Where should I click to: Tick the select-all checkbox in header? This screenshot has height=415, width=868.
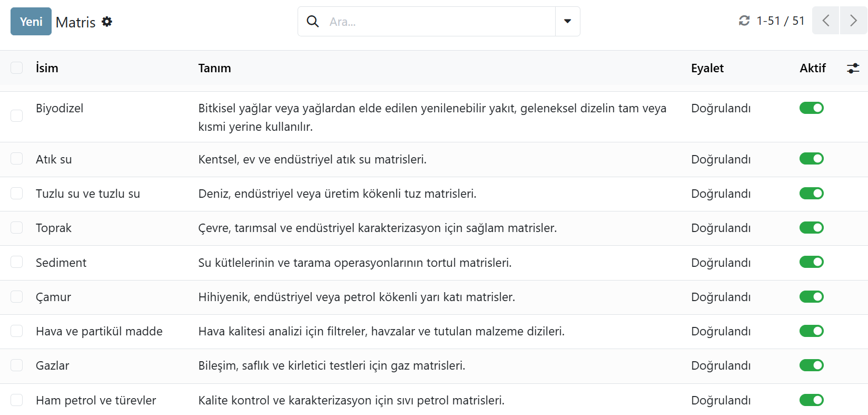[17, 68]
